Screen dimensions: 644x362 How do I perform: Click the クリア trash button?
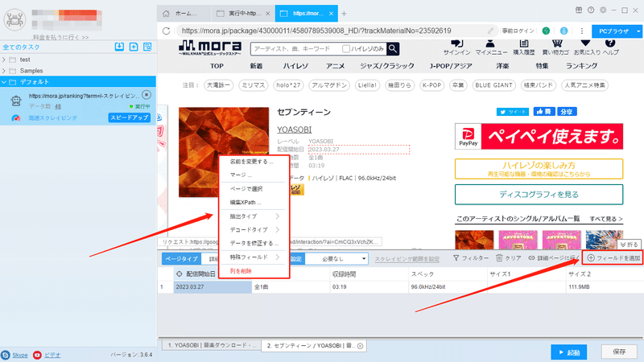[509, 258]
